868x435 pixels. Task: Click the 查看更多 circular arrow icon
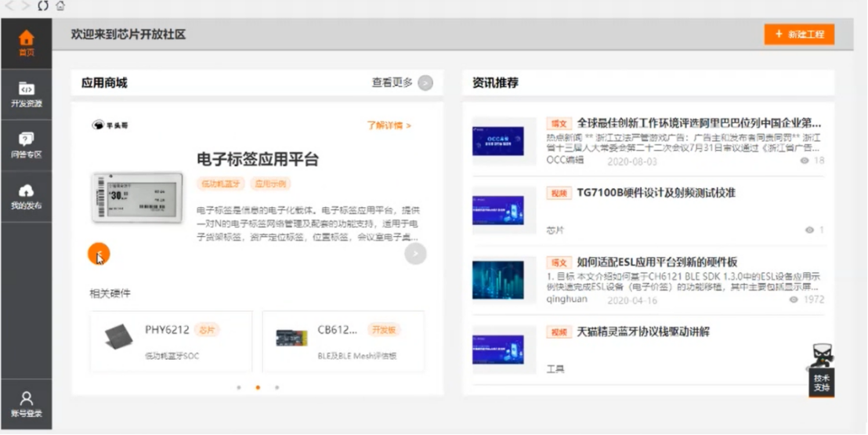[425, 83]
